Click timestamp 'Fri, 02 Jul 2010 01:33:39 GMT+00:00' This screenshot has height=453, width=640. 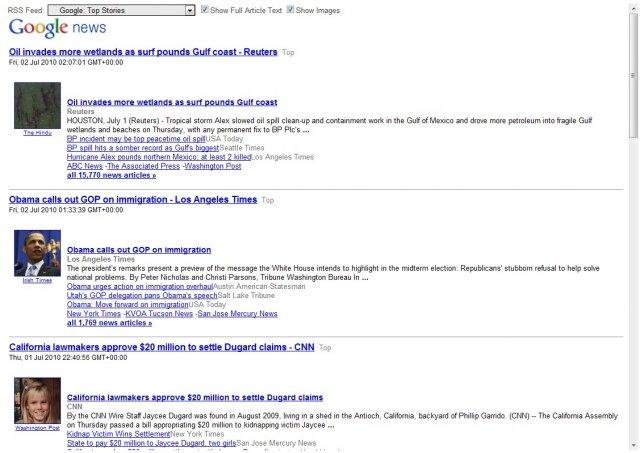(66, 210)
